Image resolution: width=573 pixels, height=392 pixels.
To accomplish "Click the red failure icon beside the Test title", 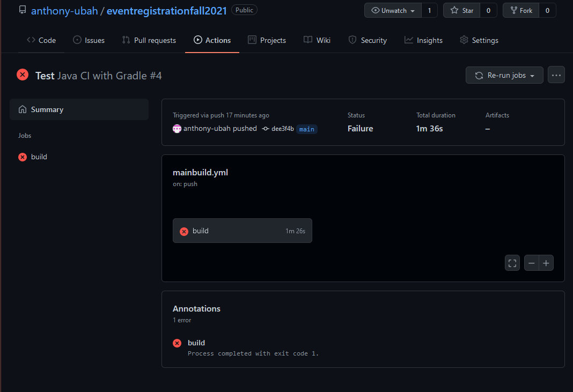I will pyautogui.click(x=23, y=75).
